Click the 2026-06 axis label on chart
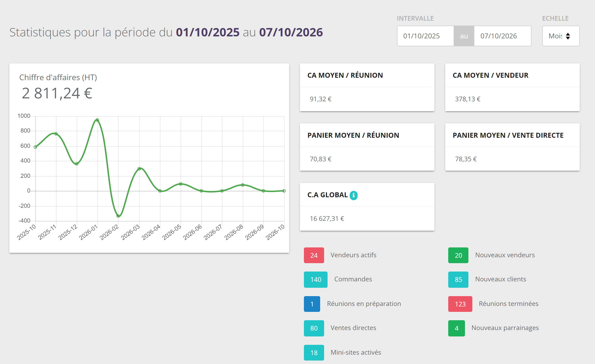 click(x=193, y=232)
